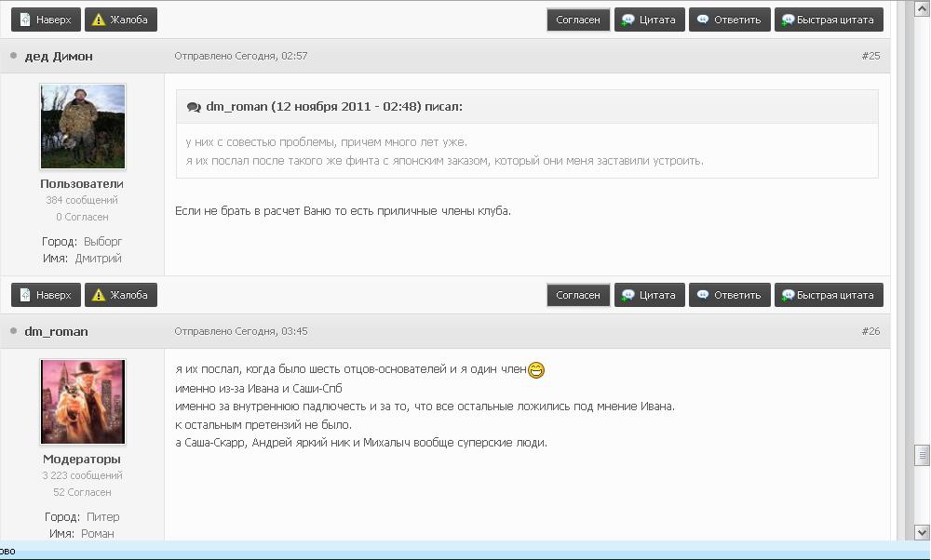Click the page scrollbar down arrow
Screen dimensions: 931x560
923,533
